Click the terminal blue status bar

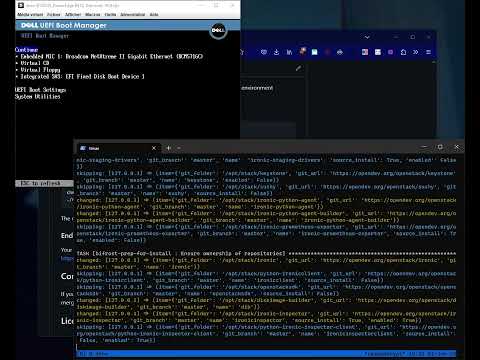coord(266,354)
